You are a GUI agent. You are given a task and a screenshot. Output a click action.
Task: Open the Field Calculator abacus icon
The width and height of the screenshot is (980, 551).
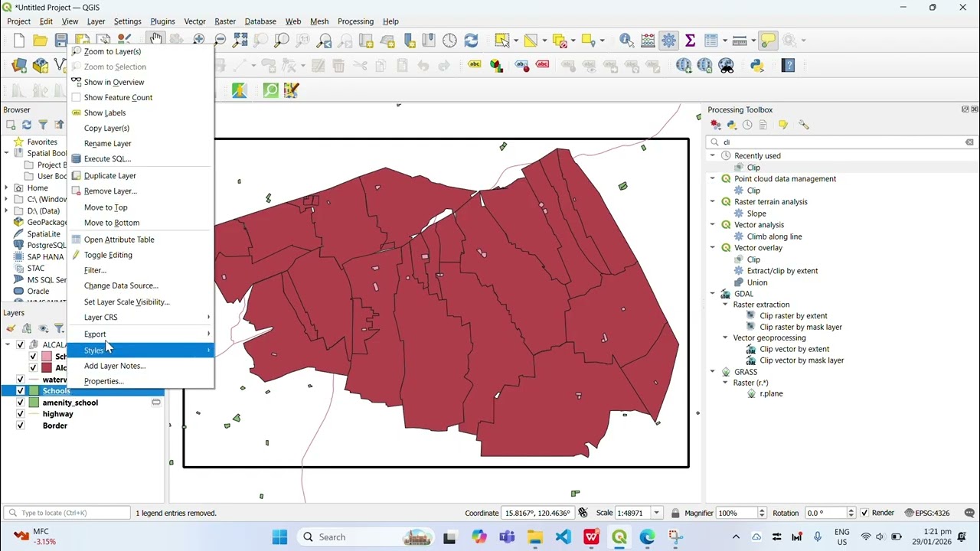(x=648, y=41)
